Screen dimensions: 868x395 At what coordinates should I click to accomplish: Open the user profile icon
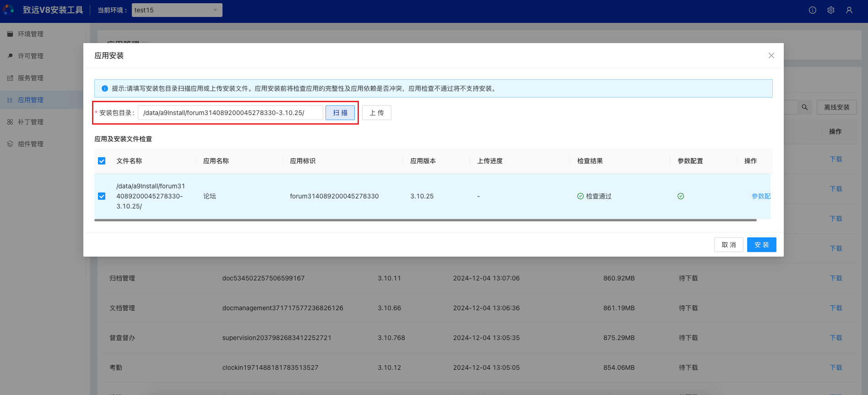point(849,10)
